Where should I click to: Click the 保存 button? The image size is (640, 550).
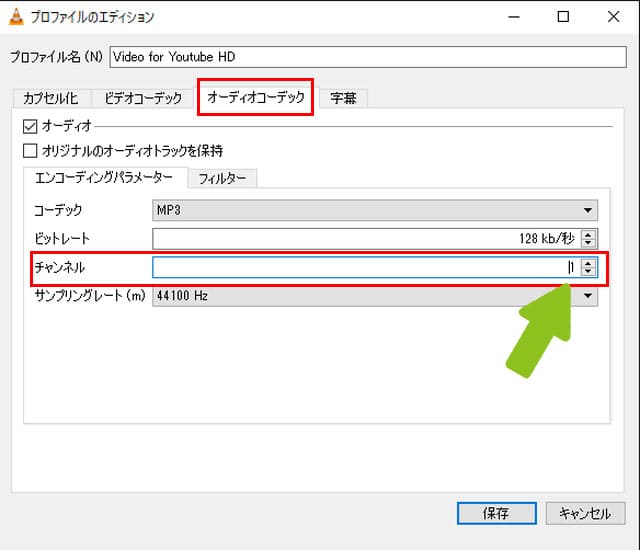click(496, 513)
